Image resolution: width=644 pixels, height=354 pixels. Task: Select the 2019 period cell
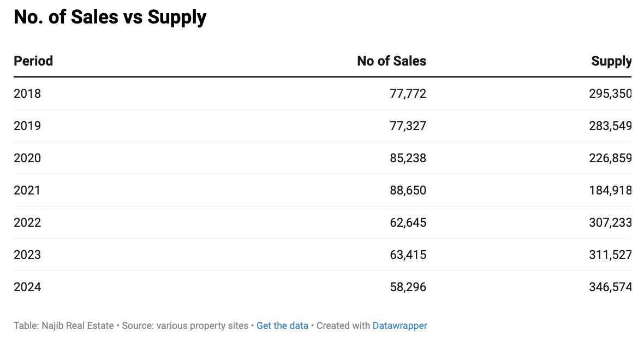(x=27, y=126)
